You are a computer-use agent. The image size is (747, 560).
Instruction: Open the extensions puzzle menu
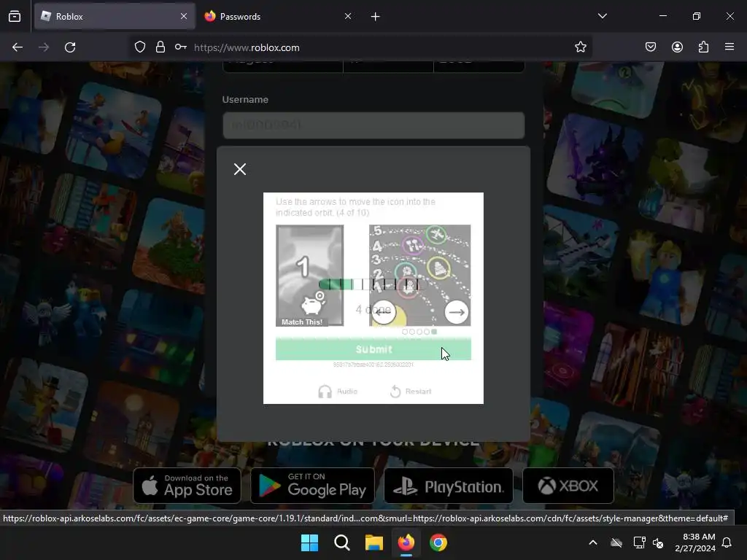pyautogui.click(x=704, y=47)
